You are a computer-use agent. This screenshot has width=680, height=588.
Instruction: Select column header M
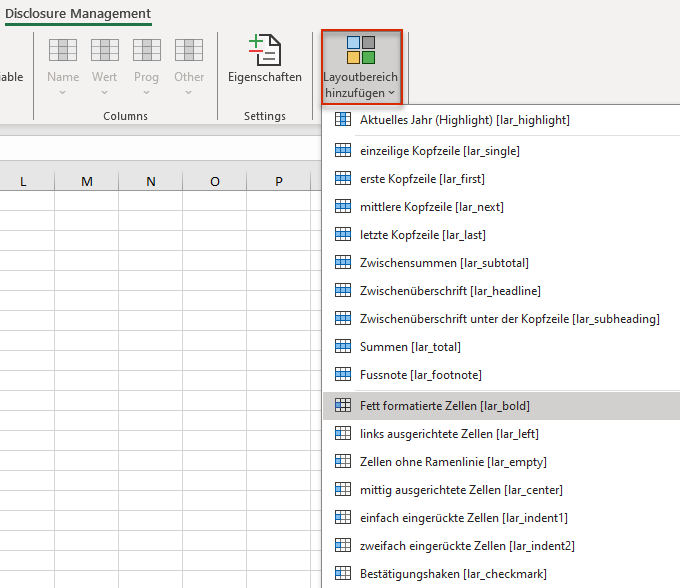click(87, 181)
